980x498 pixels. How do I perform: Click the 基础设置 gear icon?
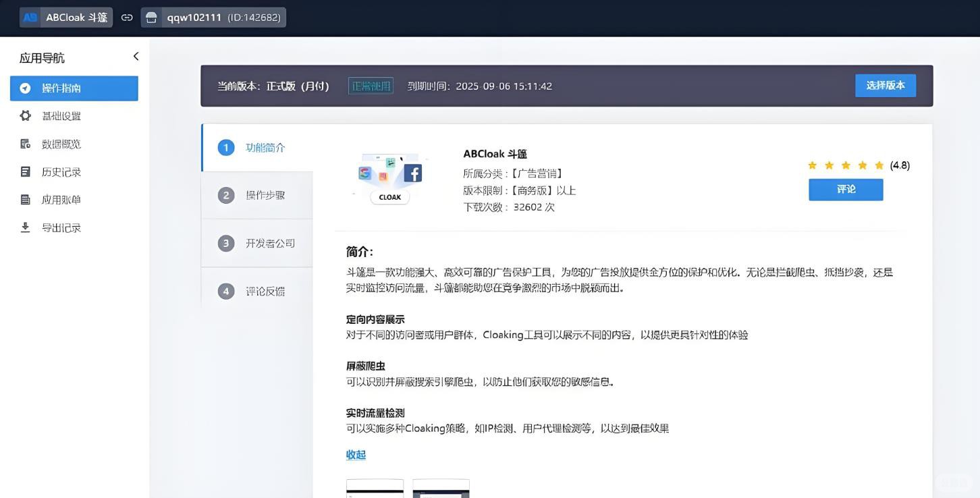pos(25,115)
